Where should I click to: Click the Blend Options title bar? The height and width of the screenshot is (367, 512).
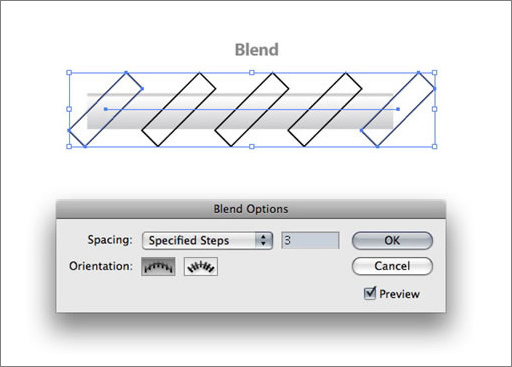click(x=251, y=209)
